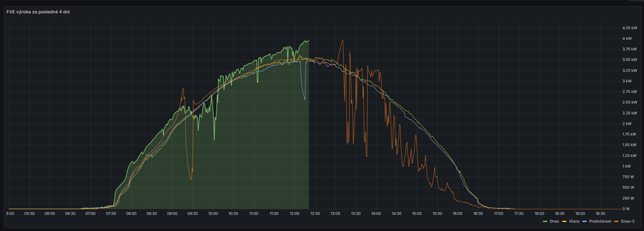The width and height of the screenshot is (644, 231).
Task: Click the '09:00' time axis label
Action: click(x=172, y=214)
